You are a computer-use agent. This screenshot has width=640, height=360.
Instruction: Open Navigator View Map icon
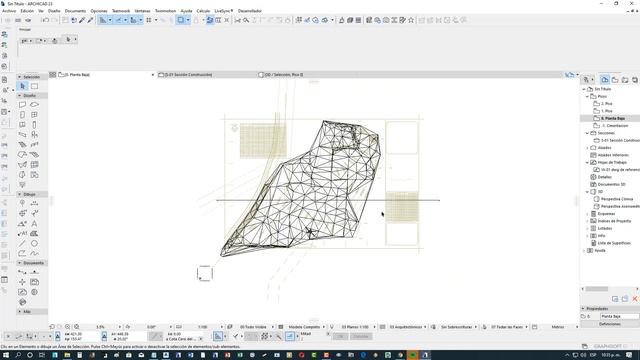(x=615, y=80)
